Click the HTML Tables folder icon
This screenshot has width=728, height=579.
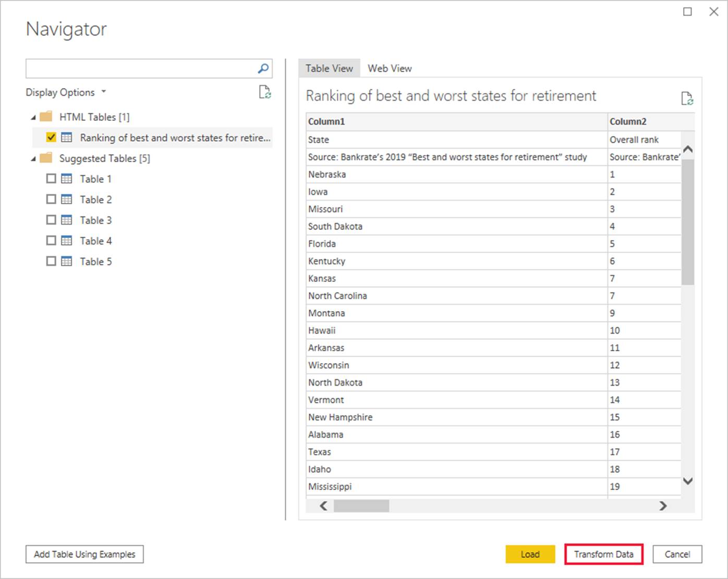tap(46, 116)
